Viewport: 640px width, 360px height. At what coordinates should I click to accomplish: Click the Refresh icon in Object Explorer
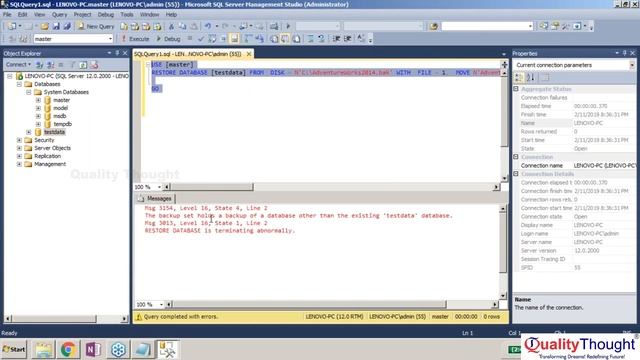(83, 64)
